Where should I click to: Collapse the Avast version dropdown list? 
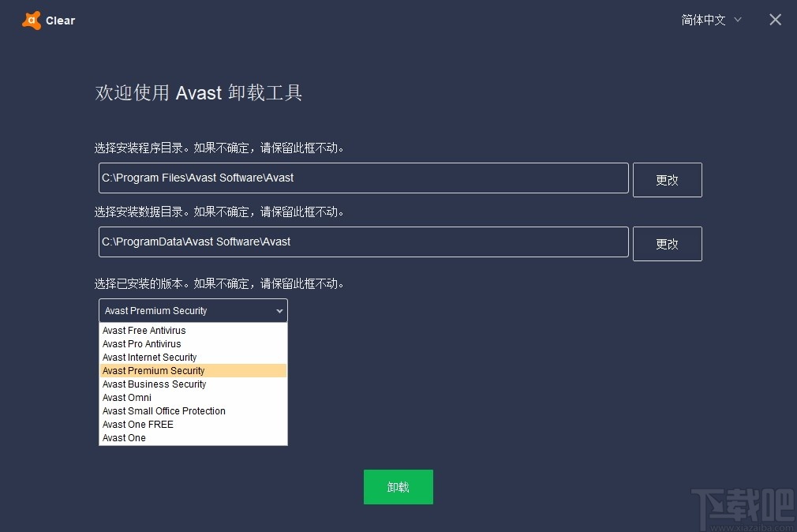tap(279, 310)
